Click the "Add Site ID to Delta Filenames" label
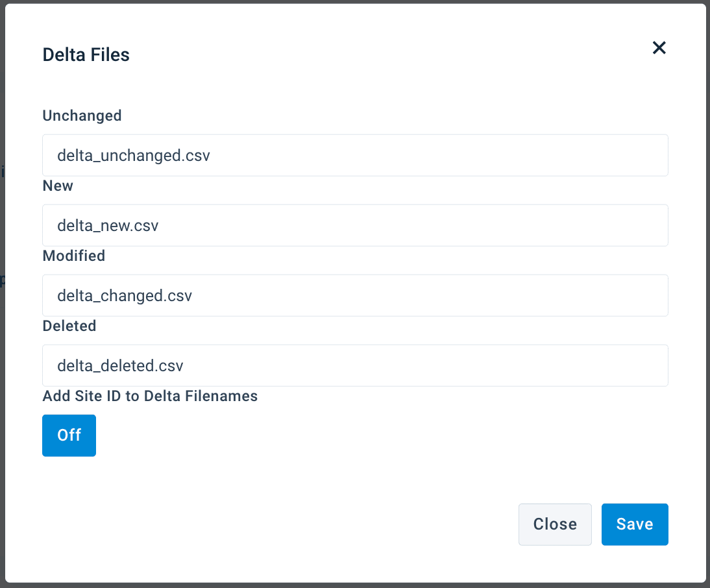The height and width of the screenshot is (588, 710). [150, 396]
